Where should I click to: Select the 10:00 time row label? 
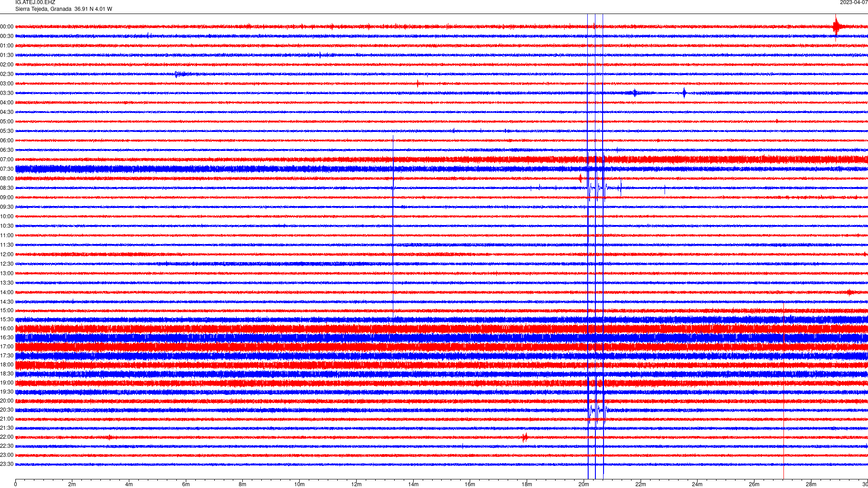tap(7, 216)
